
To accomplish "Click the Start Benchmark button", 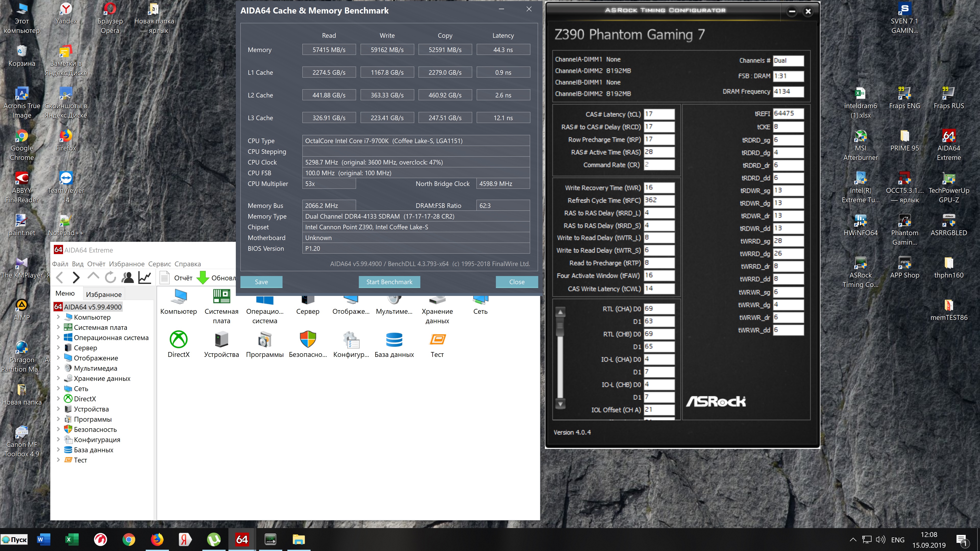I will [x=389, y=282].
